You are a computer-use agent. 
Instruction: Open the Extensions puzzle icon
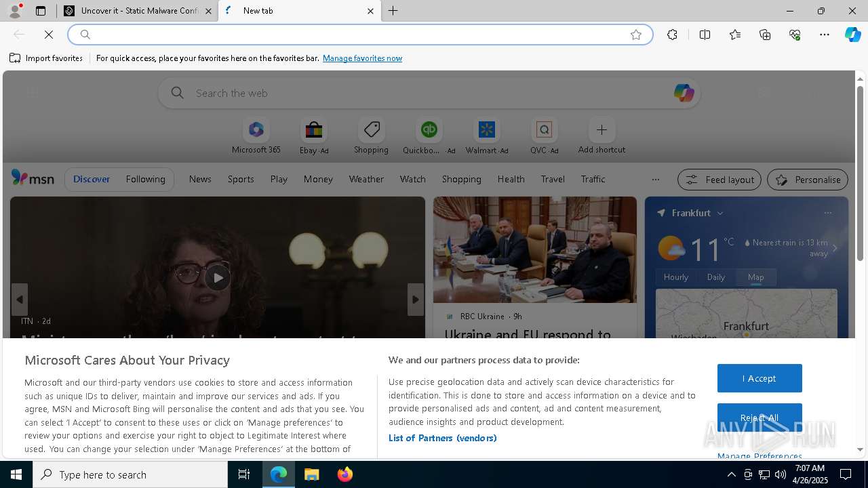tap(672, 35)
